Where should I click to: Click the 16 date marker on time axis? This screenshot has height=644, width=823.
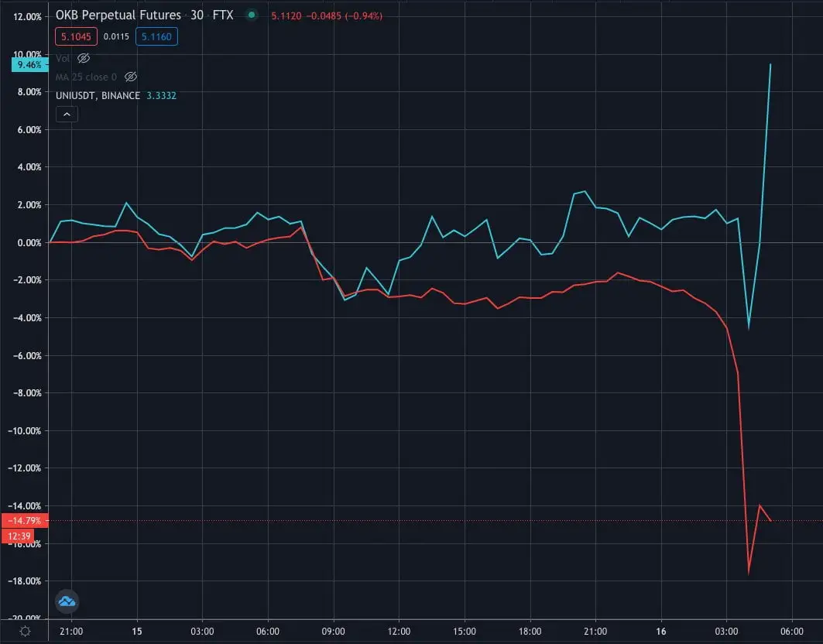point(661,632)
